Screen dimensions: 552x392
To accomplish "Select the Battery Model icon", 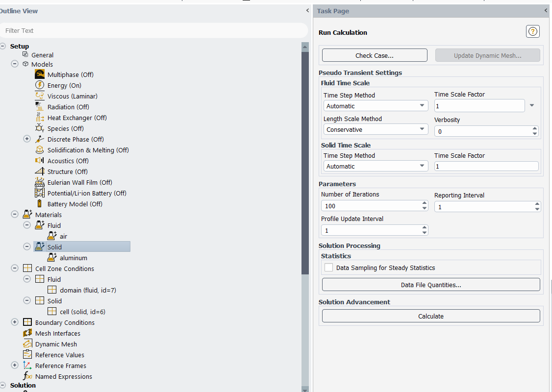I will (x=39, y=204).
